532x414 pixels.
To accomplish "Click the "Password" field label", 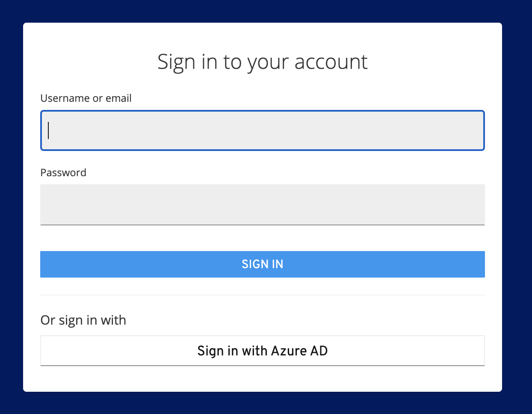I will pyautogui.click(x=63, y=173).
